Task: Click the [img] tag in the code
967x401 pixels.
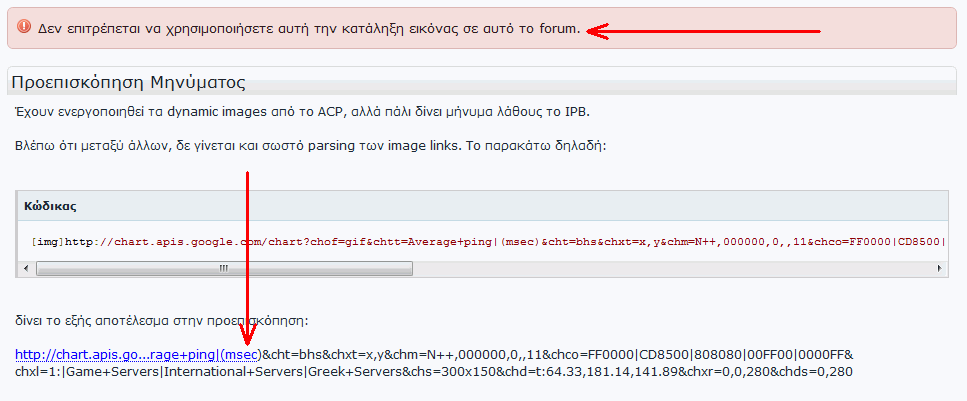Action: click(47, 242)
